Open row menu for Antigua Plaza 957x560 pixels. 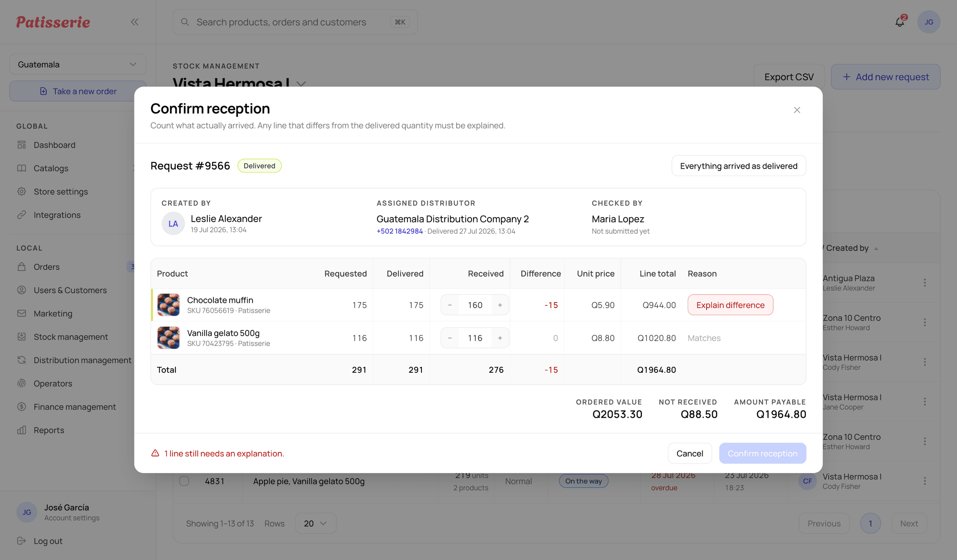pyautogui.click(x=925, y=283)
